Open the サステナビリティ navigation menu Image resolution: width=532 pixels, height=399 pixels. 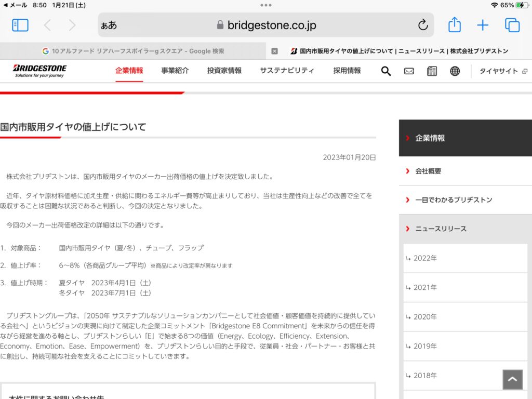287,71
